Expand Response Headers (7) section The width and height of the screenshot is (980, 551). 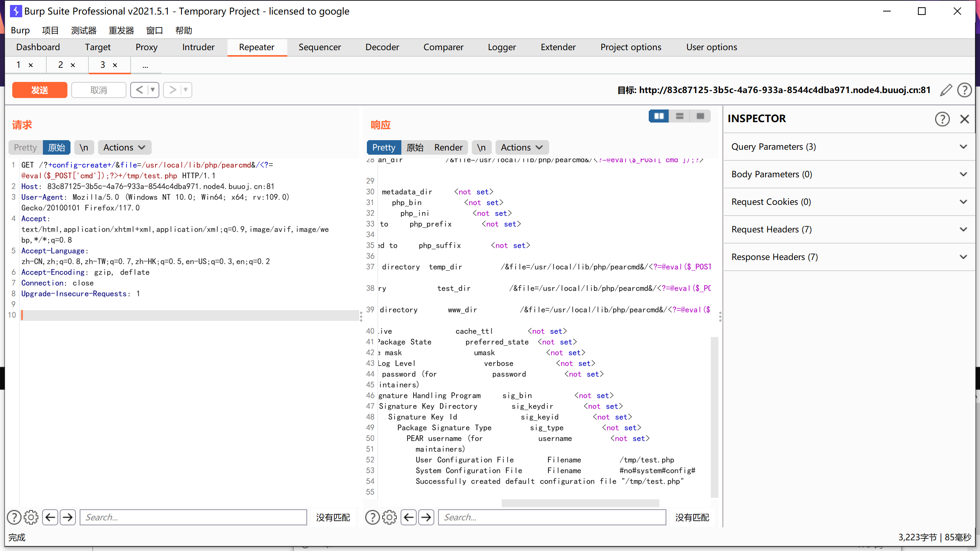click(x=849, y=257)
